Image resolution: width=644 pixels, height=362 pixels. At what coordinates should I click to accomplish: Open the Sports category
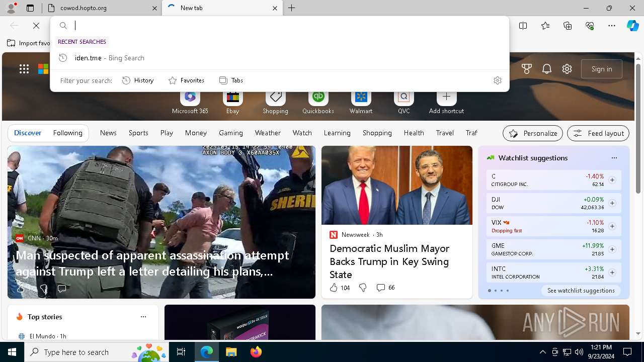pyautogui.click(x=138, y=133)
